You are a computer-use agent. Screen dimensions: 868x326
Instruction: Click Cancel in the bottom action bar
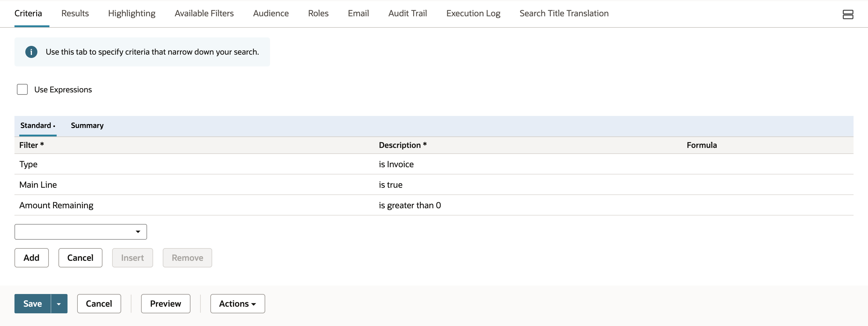(99, 303)
